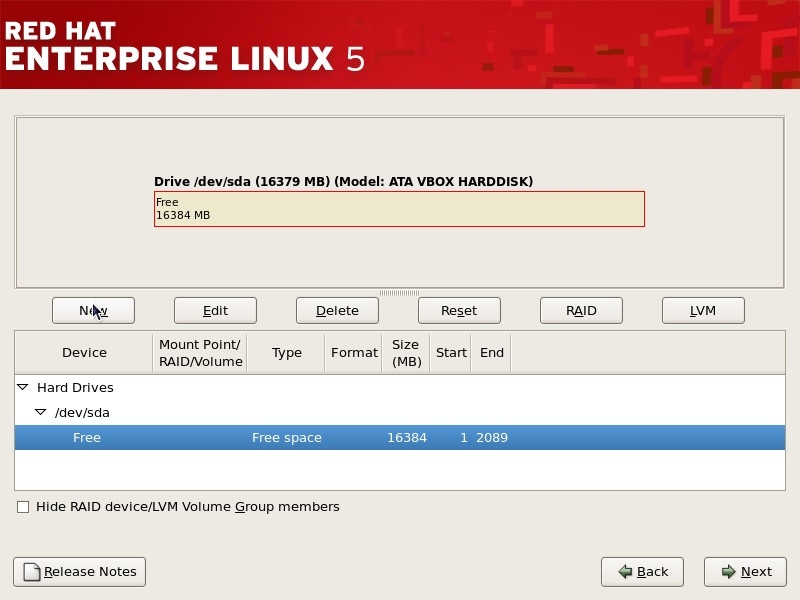Click the Drive /dev/sda model title text
The height and width of the screenshot is (600, 800).
tap(343, 182)
